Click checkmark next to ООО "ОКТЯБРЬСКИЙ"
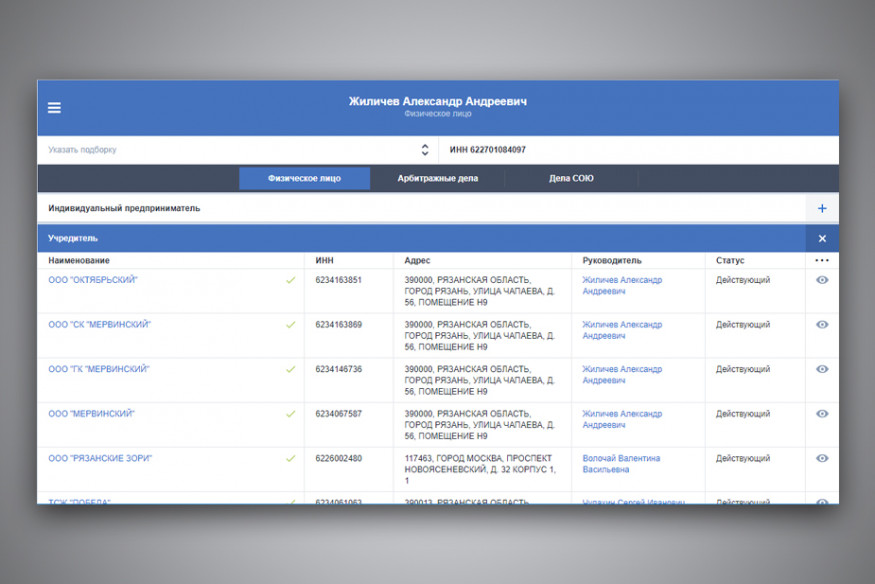This screenshot has width=875, height=584. point(291,280)
